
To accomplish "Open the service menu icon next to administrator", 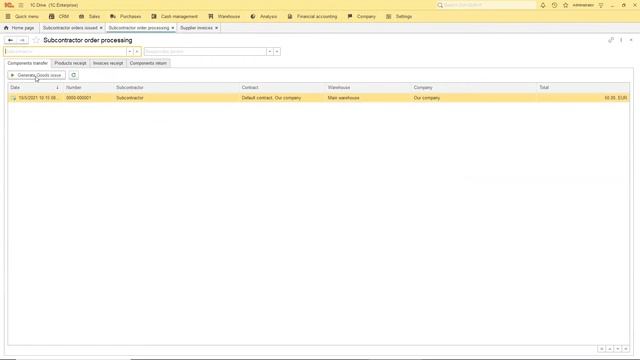I will tap(601, 5).
